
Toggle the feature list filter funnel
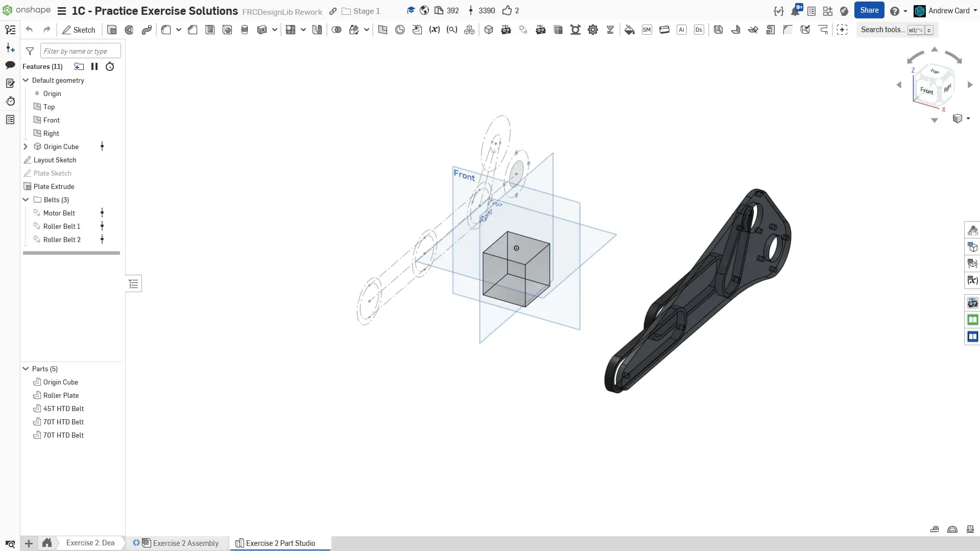click(30, 51)
